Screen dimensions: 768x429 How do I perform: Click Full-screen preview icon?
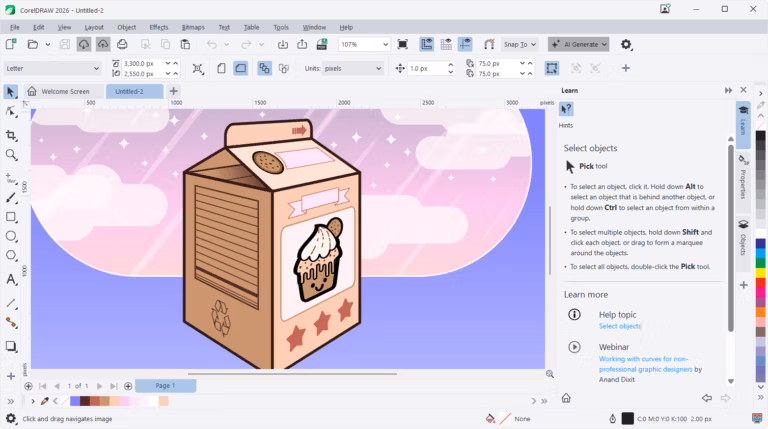point(403,45)
